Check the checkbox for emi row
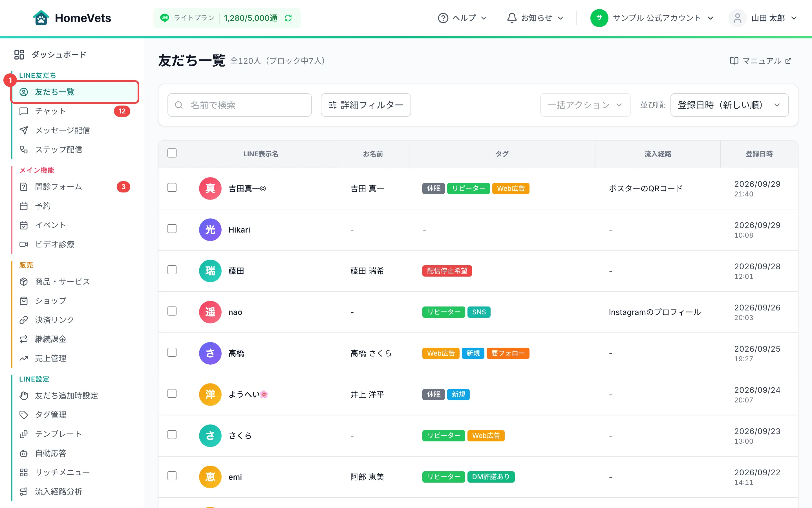 [172, 476]
